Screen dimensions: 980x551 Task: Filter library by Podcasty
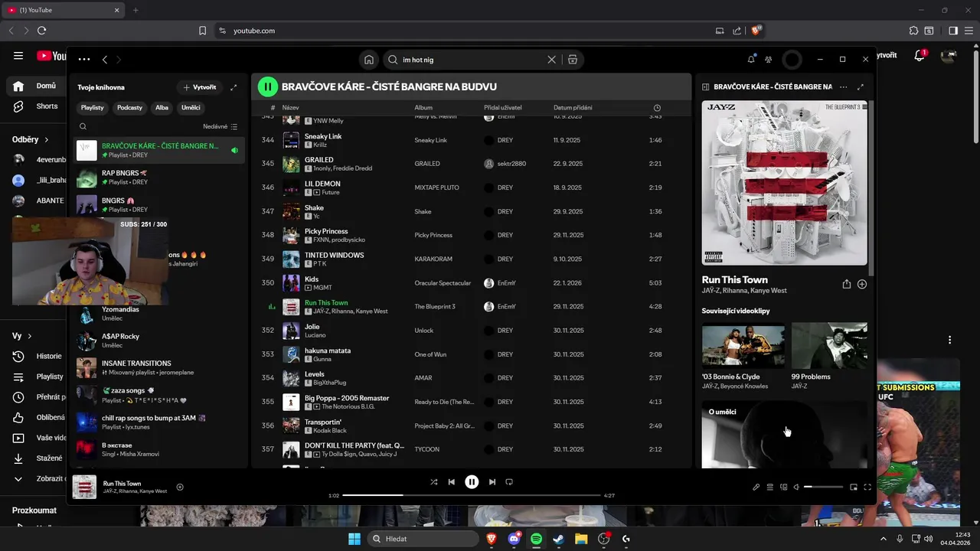coord(129,108)
